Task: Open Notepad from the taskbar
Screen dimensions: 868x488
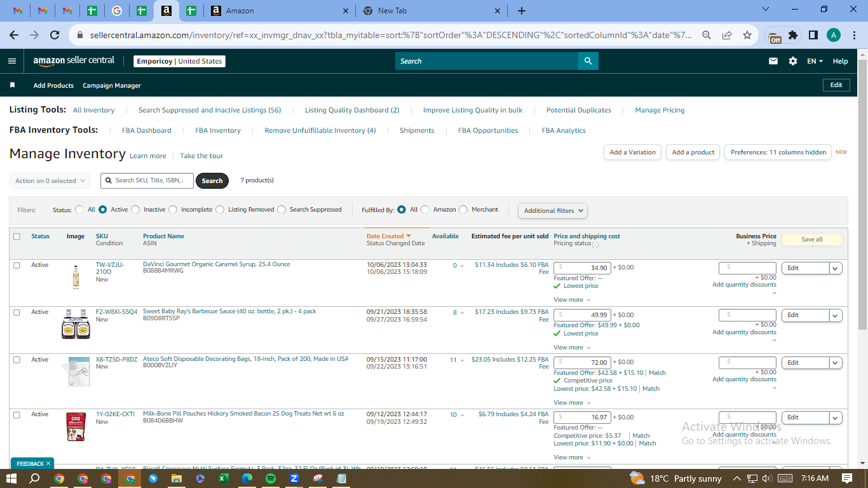Action: (341, 478)
